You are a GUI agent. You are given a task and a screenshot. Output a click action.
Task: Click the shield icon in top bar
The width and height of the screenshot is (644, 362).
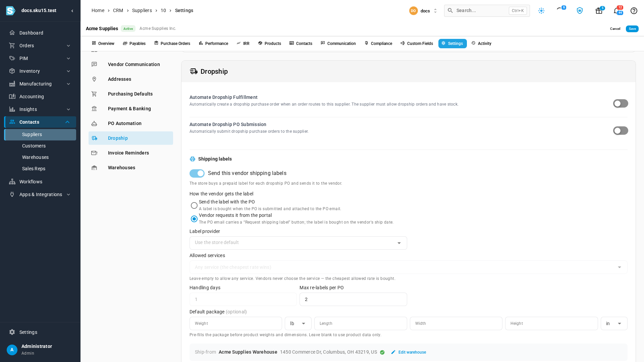point(580,11)
